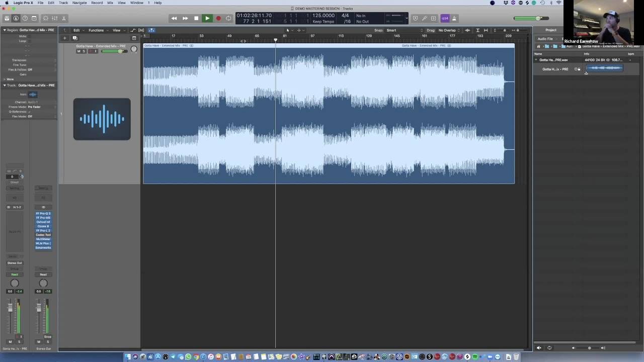Open the Mixer from control bar

54,18
